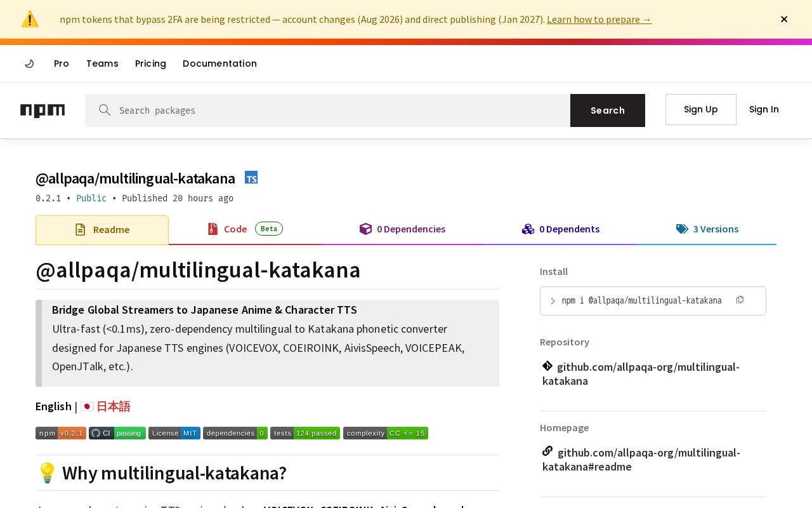The image size is (812, 508).
Task: Copy the npm install command icon
Action: click(740, 300)
